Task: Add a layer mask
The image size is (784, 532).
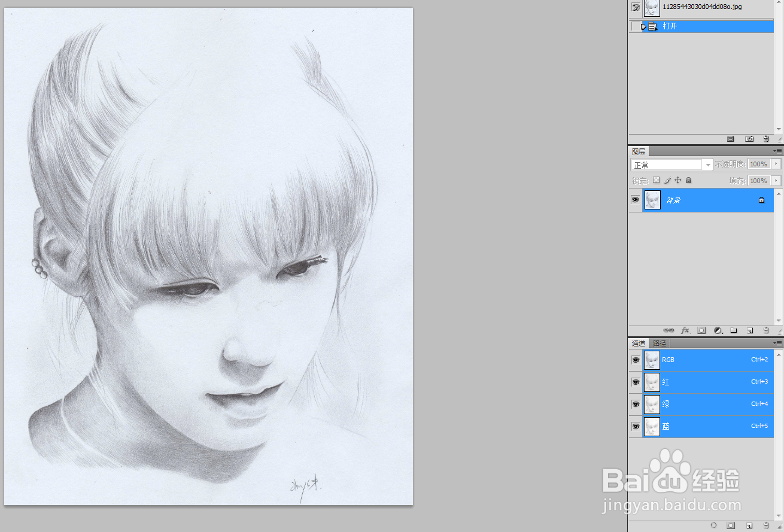Action: tap(702, 330)
